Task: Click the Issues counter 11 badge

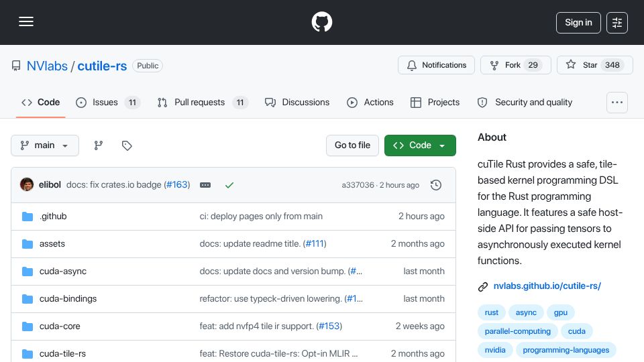Action: tap(132, 102)
